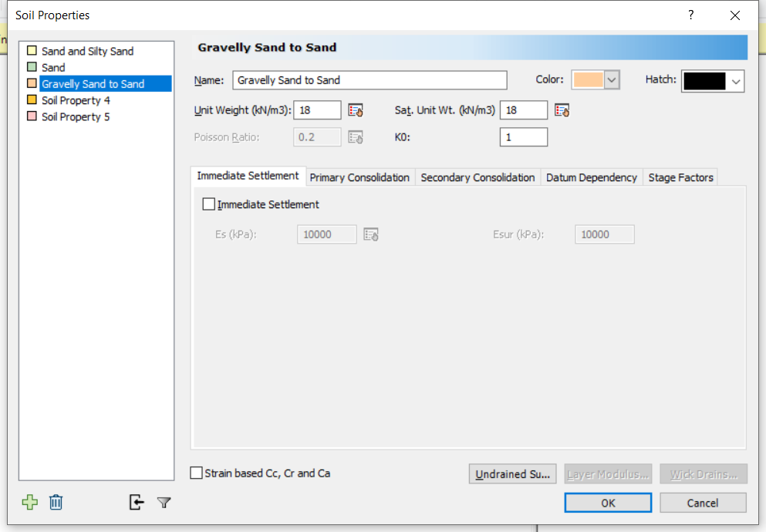Add a new soil property
This screenshot has height=532, width=766.
[29, 502]
